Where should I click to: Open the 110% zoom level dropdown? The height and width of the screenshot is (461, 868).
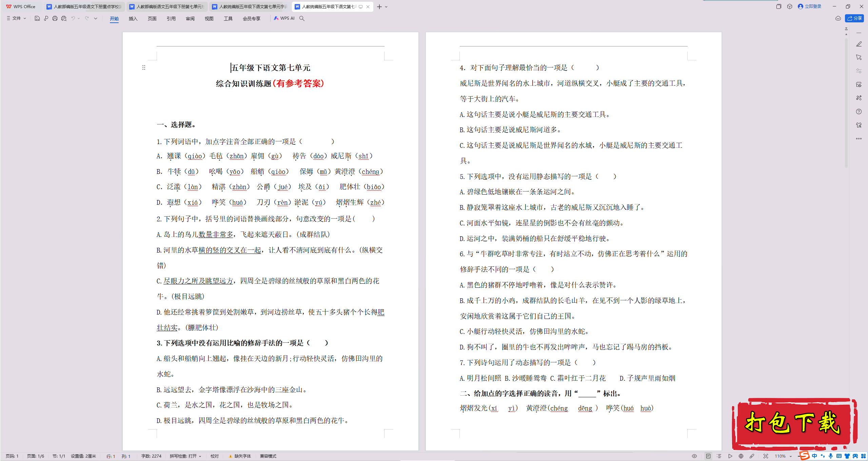coord(784,456)
